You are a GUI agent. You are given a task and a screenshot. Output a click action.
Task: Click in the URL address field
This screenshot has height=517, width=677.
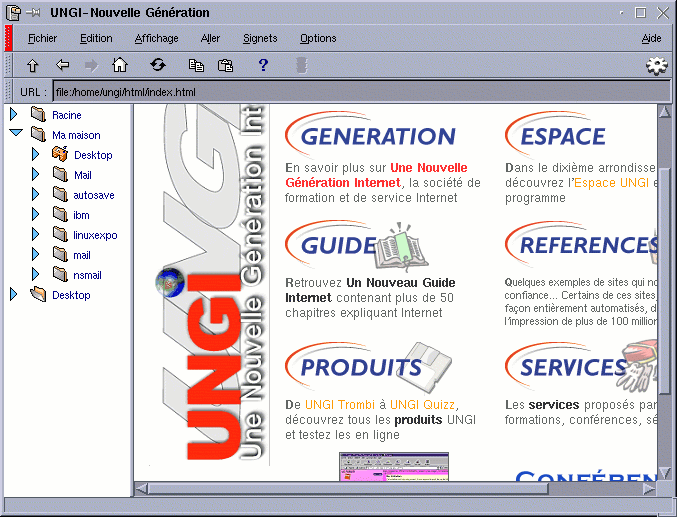pyautogui.click(x=362, y=92)
